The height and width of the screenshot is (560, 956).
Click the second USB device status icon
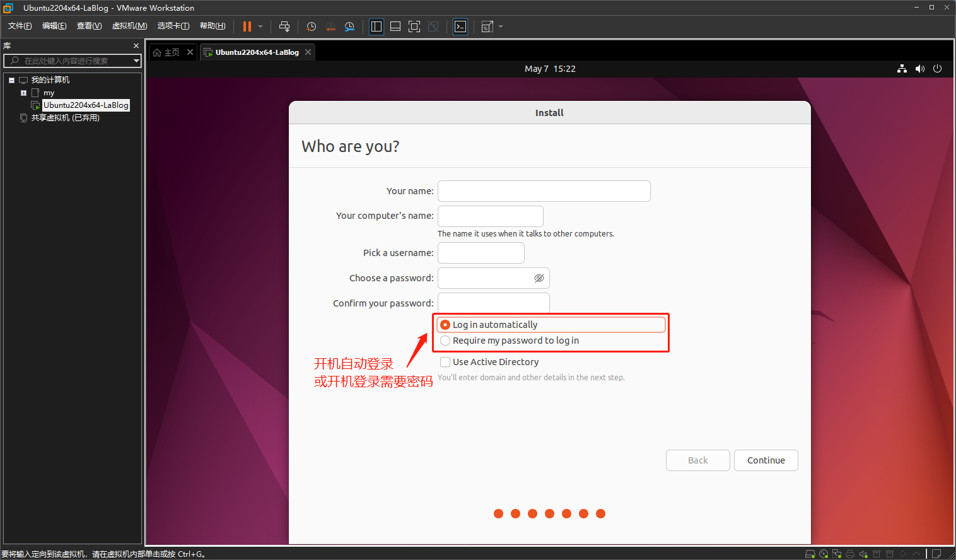coord(890,554)
